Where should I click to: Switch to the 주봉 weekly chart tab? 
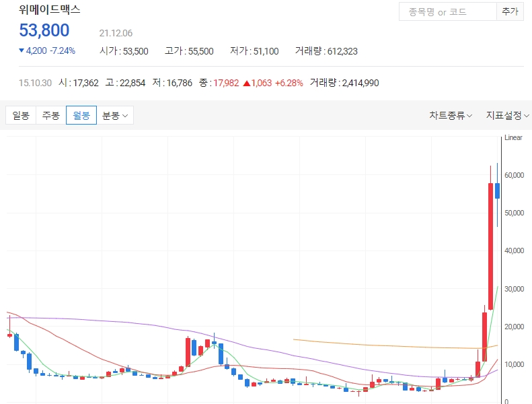pyautogui.click(x=51, y=115)
